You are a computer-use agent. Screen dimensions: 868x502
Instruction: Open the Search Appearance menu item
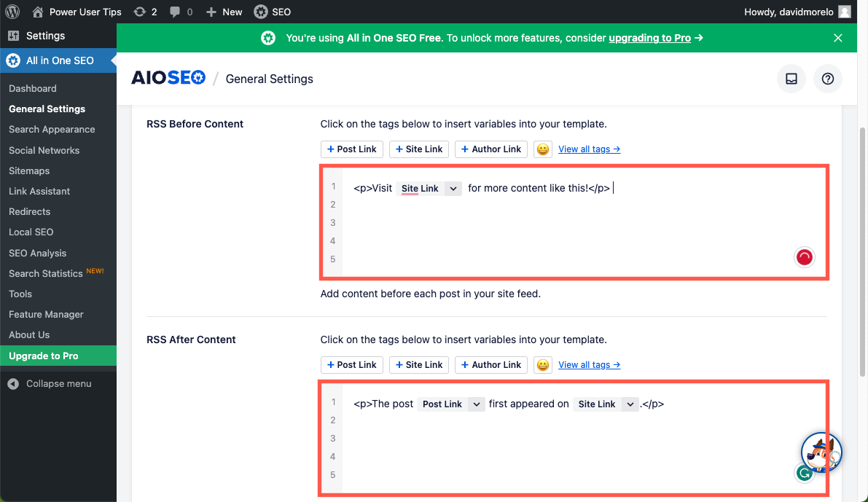pyautogui.click(x=52, y=129)
